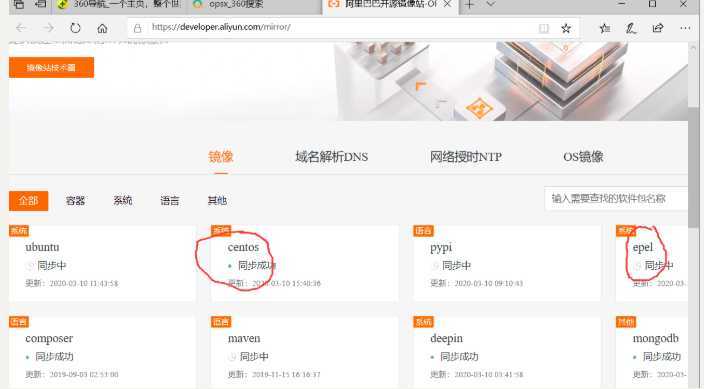Click the banner illustration image
This screenshot has width=704, height=389.
[512, 81]
